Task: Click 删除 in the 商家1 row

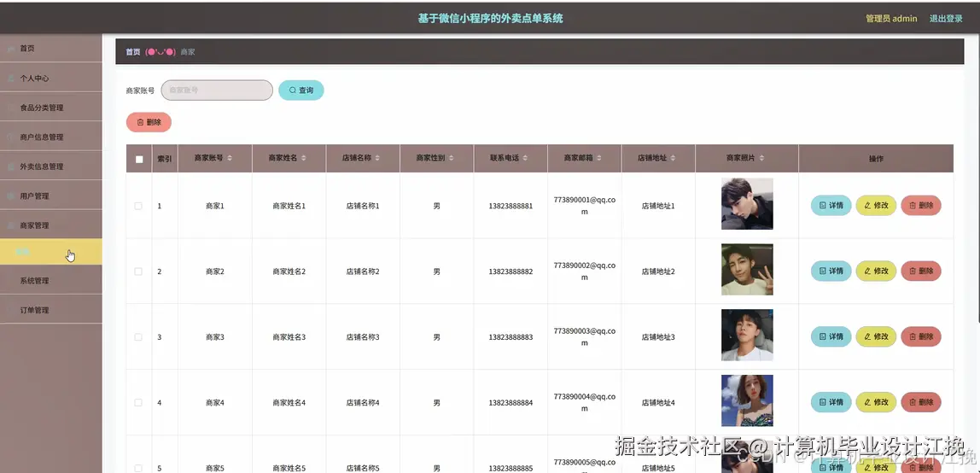Action: click(x=921, y=205)
